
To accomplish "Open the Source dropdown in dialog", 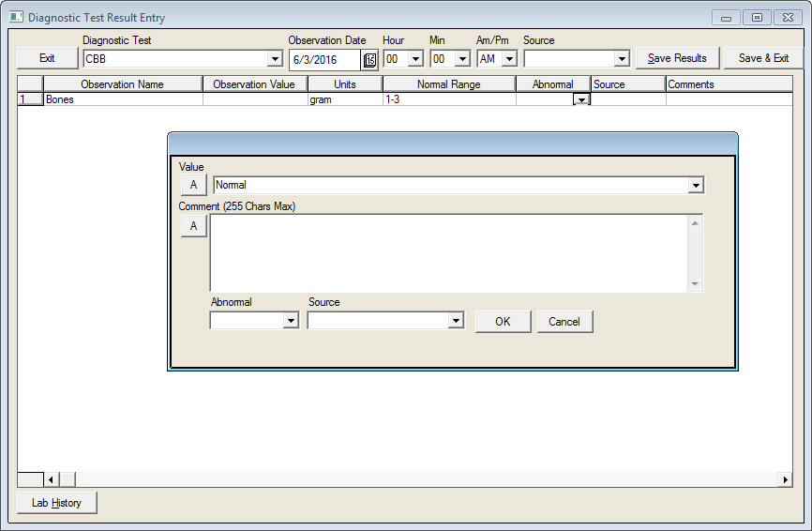I will [456, 321].
